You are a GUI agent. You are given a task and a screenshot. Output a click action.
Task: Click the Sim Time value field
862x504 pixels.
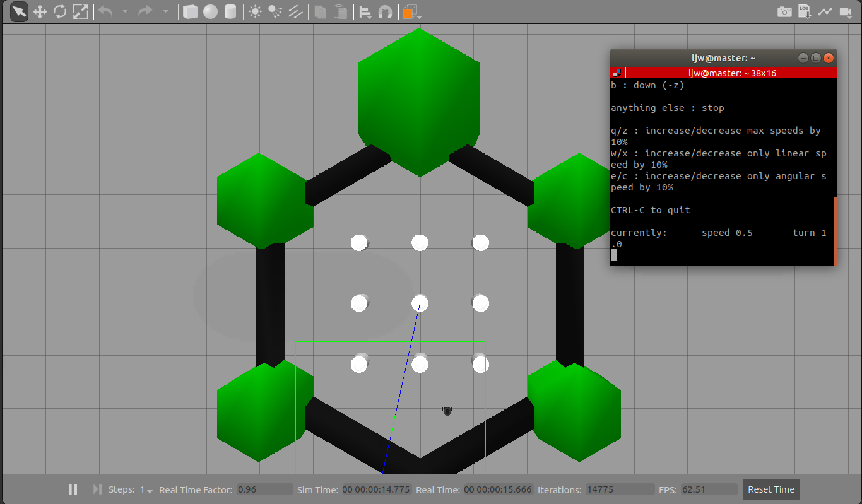(377, 489)
